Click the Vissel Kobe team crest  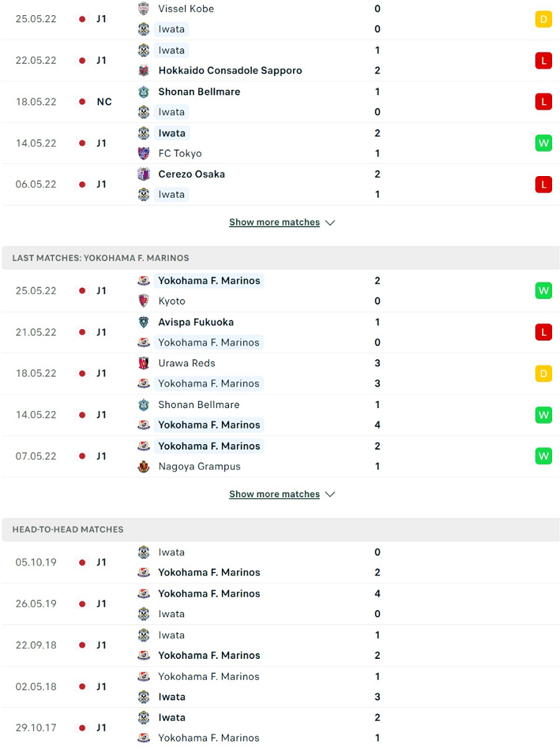144,9
